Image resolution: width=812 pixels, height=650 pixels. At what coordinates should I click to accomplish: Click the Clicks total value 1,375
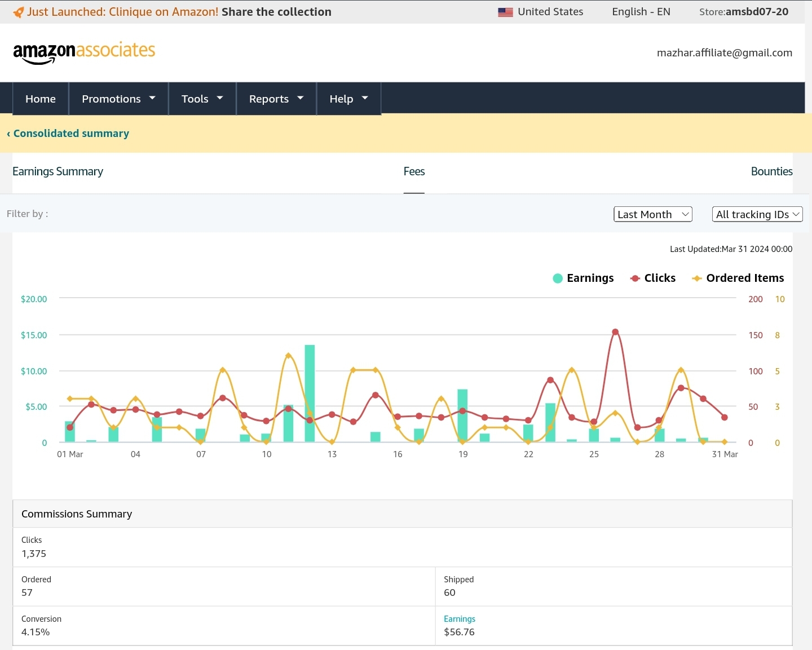pos(34,554)
